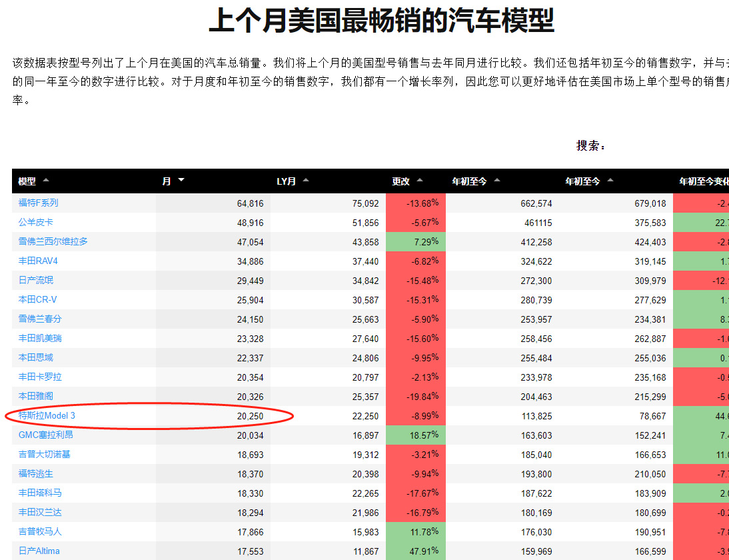The image size is (729, 560).
Task: Open the 吉普牧马人 link
Action: [x=40, y=531]
